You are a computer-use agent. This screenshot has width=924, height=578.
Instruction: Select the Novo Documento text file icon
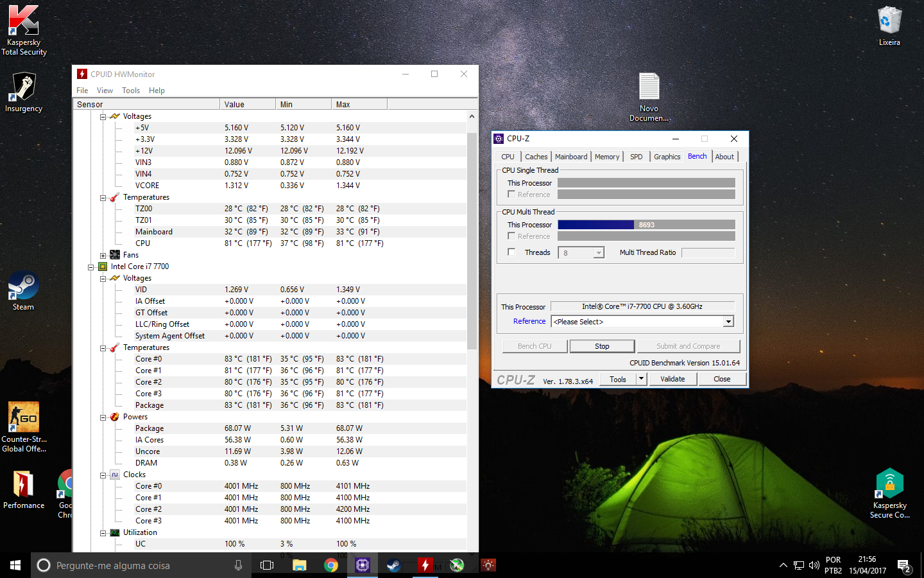pos(649,96)
